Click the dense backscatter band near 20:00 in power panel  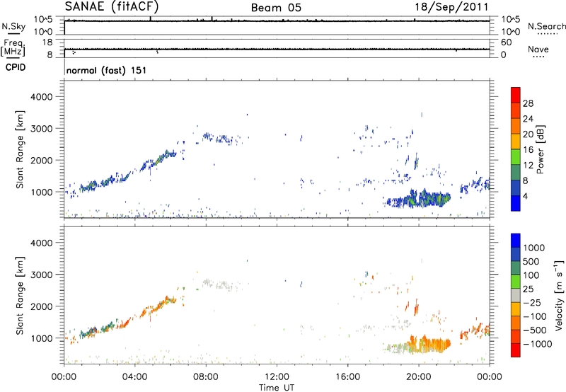(419, 199)
